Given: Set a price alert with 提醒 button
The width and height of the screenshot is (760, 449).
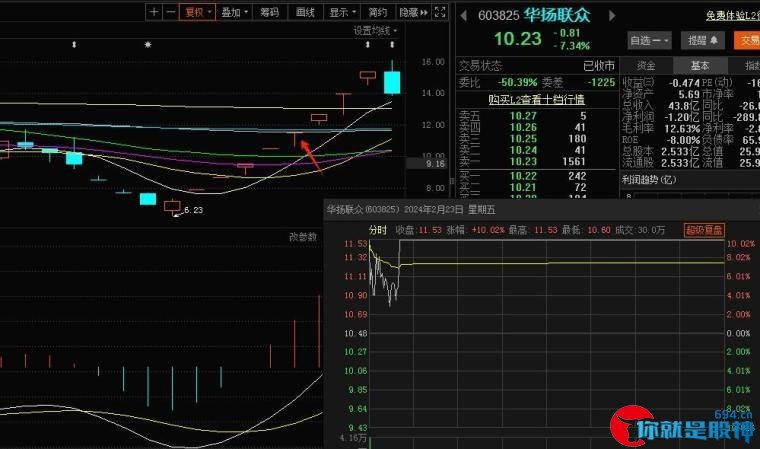Looking at the screenshot, I should 703,40.
